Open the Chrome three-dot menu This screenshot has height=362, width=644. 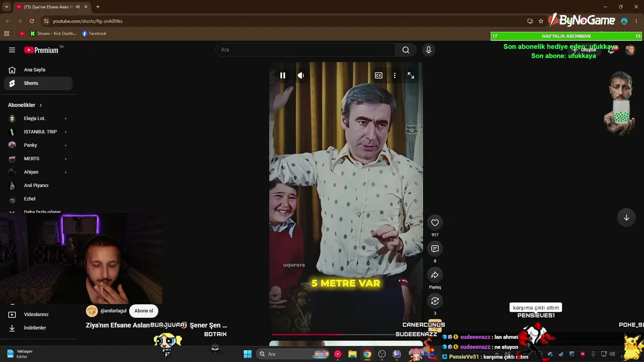pyautogui.click(x=636, y=21)
